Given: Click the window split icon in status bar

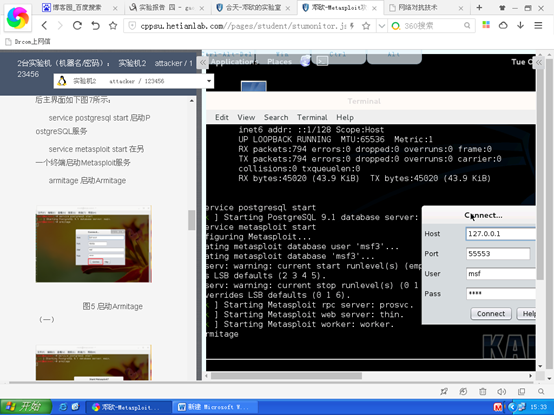Looking at the screenshot, I should 521,391.
